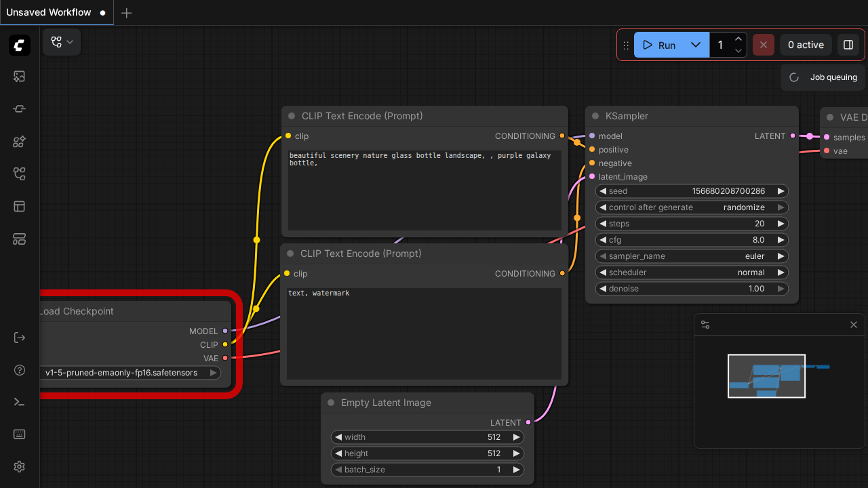Open the keyboard shortcuts icon

coord(19,434)
